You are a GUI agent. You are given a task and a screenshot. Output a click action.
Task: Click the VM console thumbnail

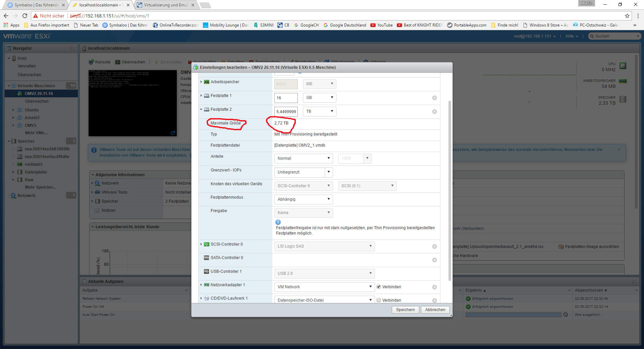(x=132, y=103)
